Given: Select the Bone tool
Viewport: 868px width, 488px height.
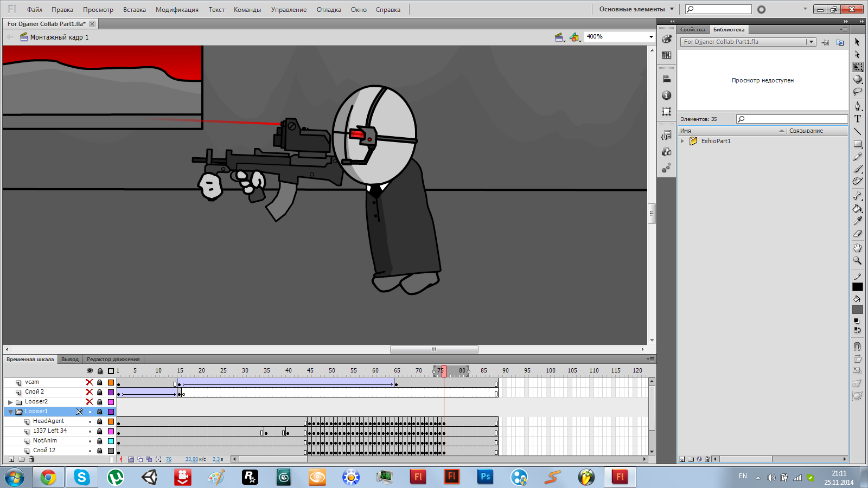Looking at the screenshot, I should [857, 196].
